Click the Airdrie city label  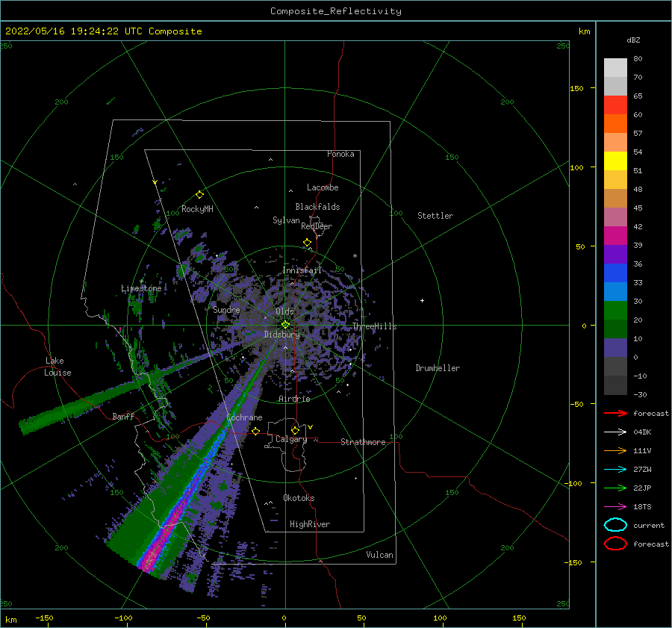tap(294, 399)
